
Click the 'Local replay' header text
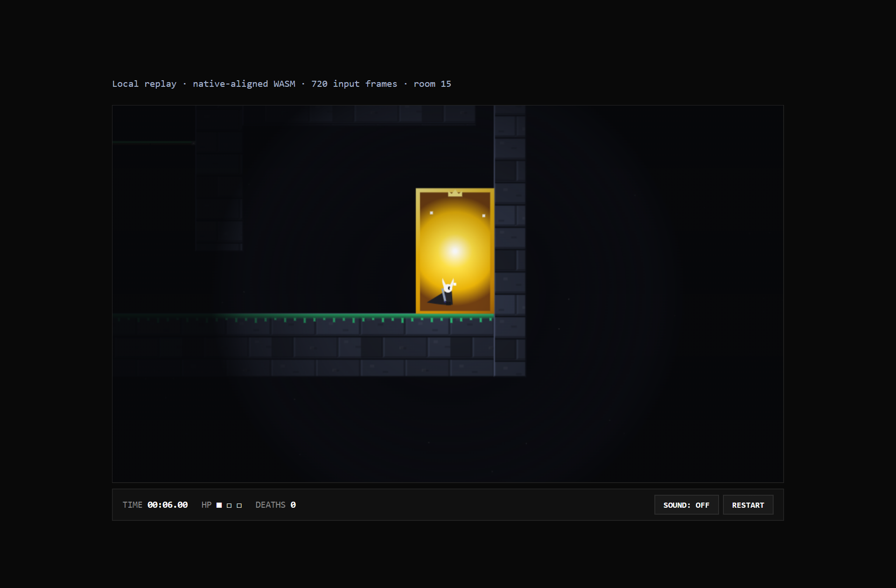point(144,84)
